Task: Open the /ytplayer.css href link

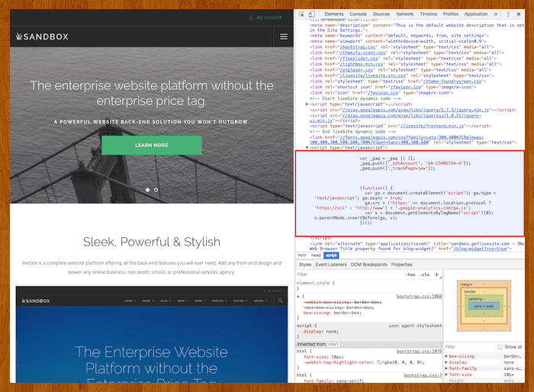Action: tap(356, 70)
